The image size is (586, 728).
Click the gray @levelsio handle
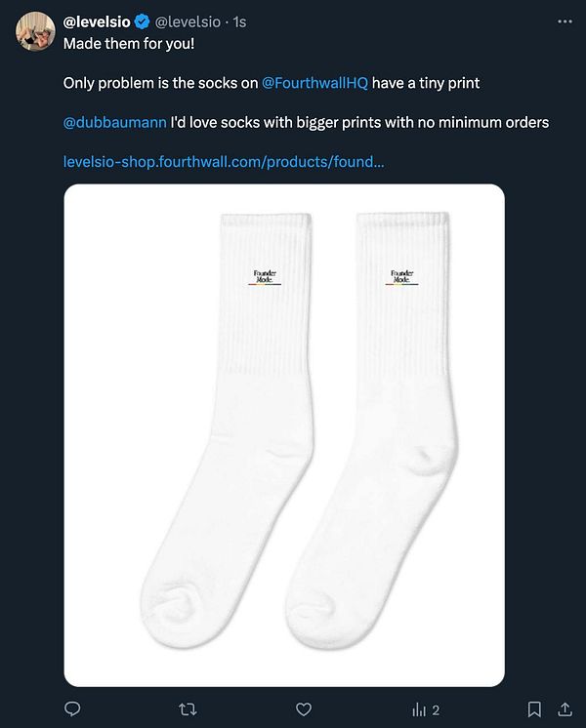tap(188, 21)
